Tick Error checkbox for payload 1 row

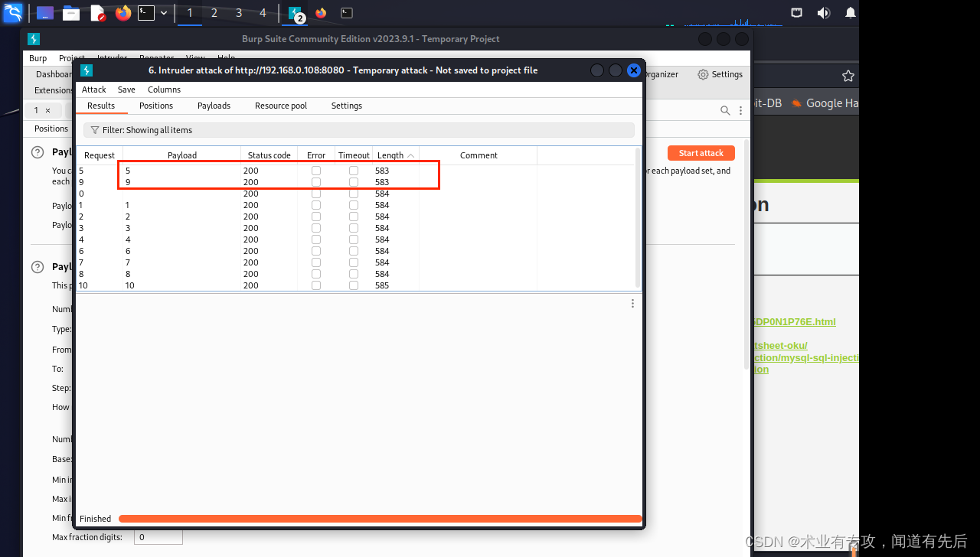(x=316, y=205)
